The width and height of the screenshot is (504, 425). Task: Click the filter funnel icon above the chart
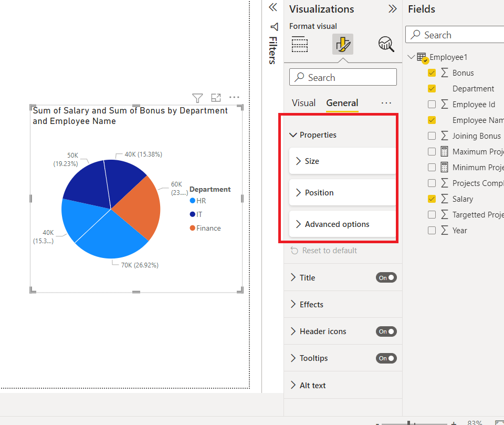click(197, 98)
